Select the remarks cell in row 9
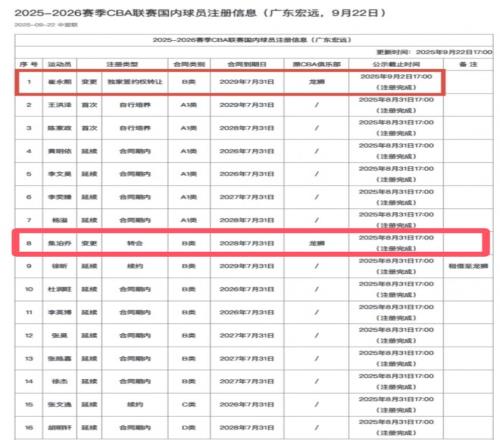The width and height of the screenshot is (500, 440). [468, 266]
